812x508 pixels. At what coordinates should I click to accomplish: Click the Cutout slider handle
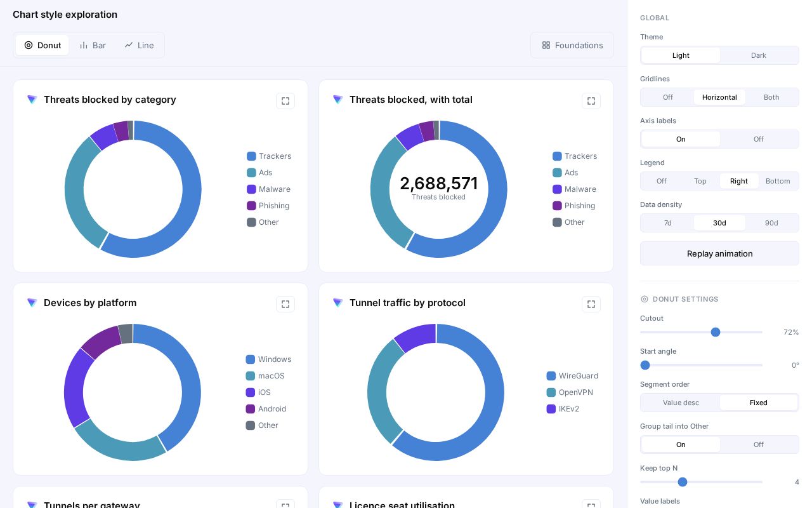[x=716, y=332]
